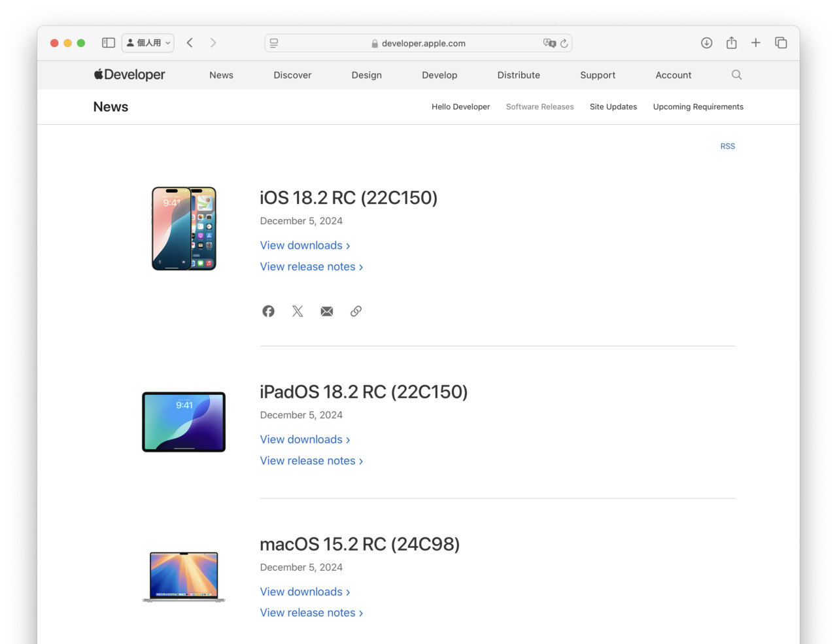Viewport: 837px width, 644px height.
Task: Go back to previous page
Action: 190,42
